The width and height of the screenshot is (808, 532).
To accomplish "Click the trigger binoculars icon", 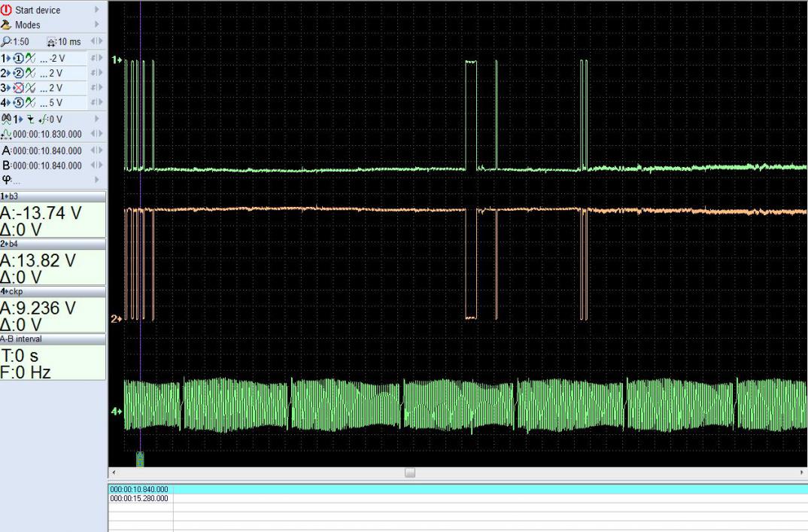I will (6, 119).
